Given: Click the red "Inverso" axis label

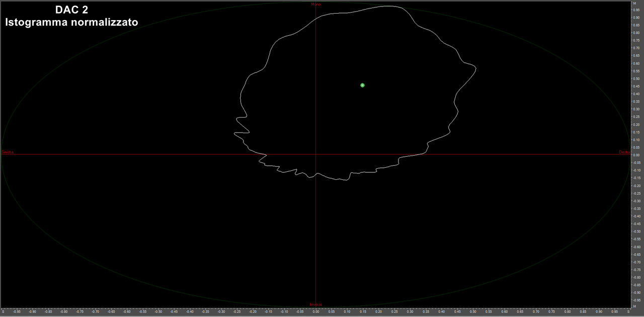Looking at the screenshot, I should pyautogui.click(x=316, y=304).
